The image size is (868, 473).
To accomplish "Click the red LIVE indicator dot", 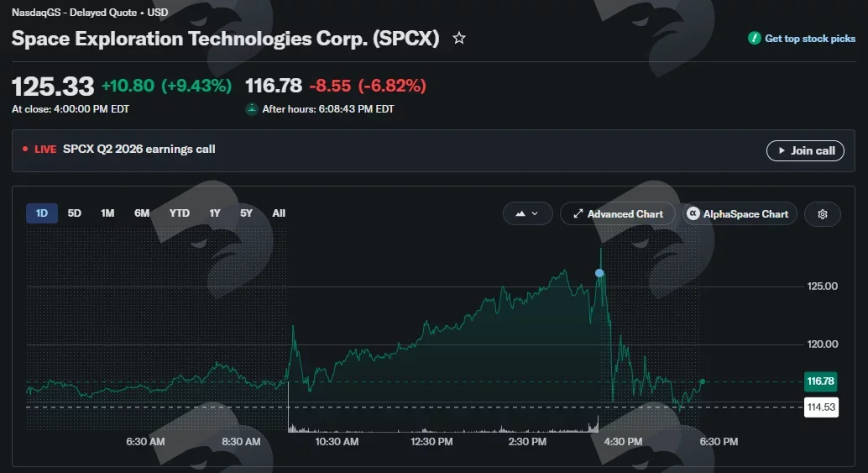I will (25, 149).
